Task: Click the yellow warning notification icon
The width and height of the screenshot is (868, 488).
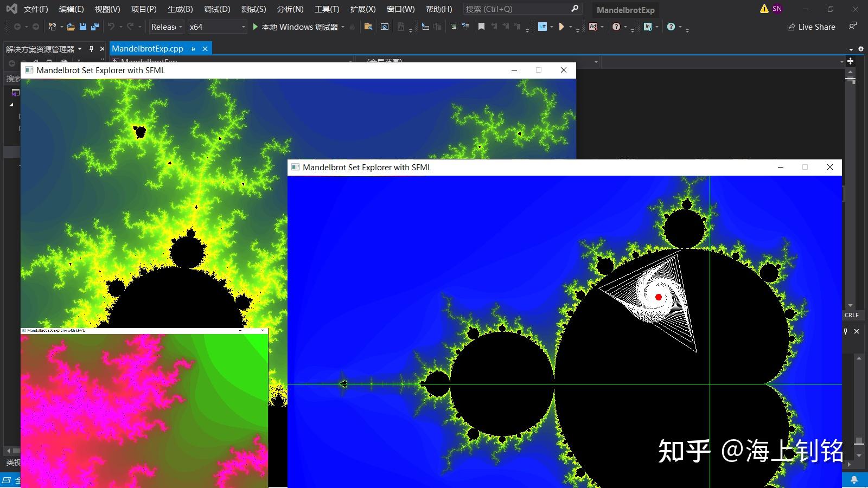Action: [x=764, y=9]
